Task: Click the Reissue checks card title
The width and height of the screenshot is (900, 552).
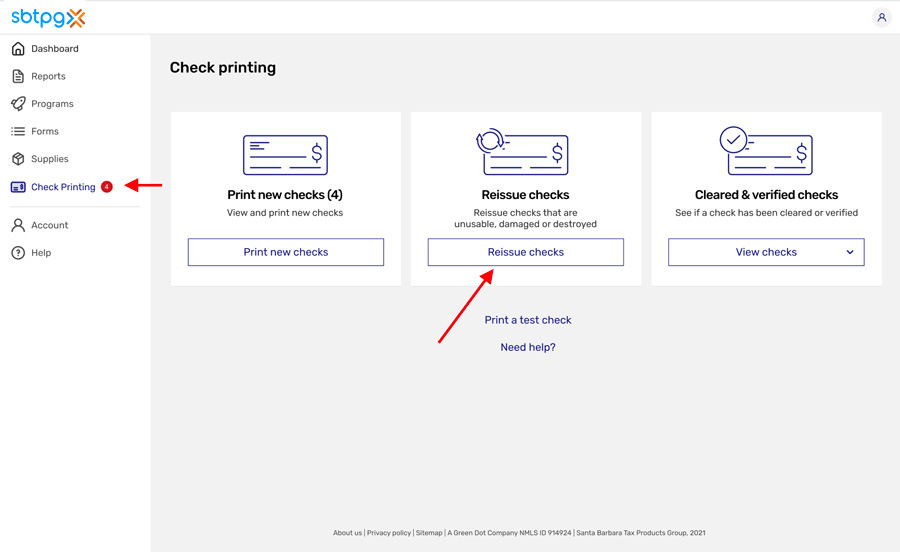Action: click(525, 195)
